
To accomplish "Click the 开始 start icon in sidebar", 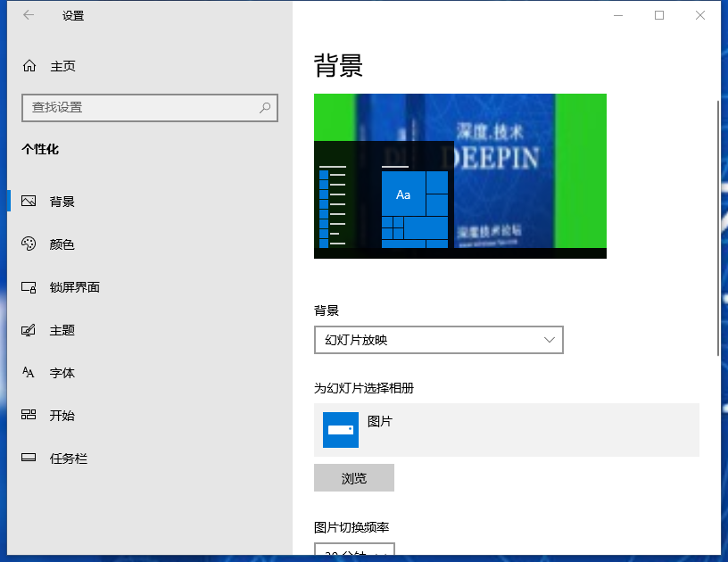I will point(29,416).
